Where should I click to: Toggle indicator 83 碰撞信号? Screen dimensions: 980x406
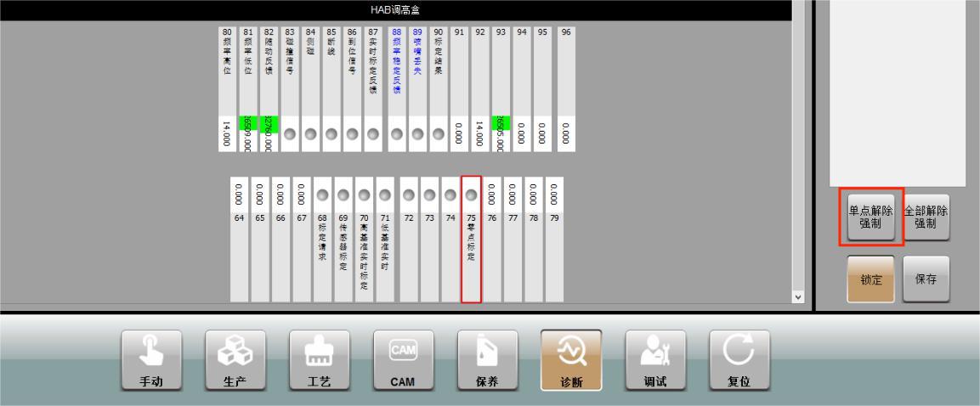coord(290,134)
